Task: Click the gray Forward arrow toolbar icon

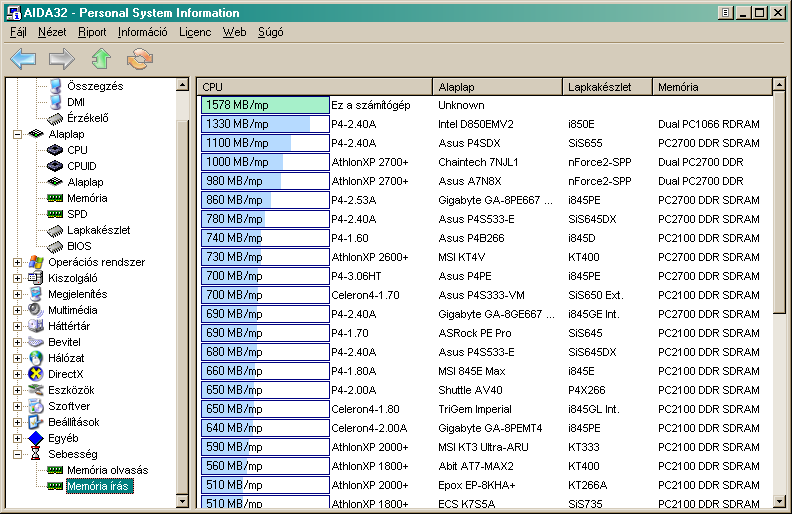Action: (x=62, y=59)
